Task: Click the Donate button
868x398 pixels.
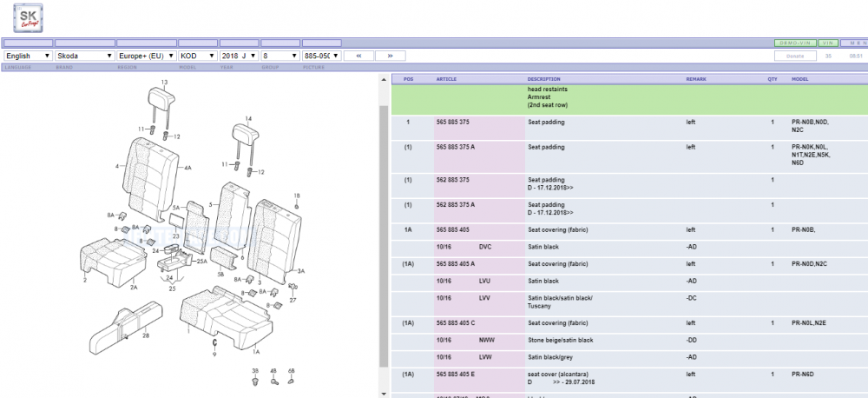Action: [795, 56]
